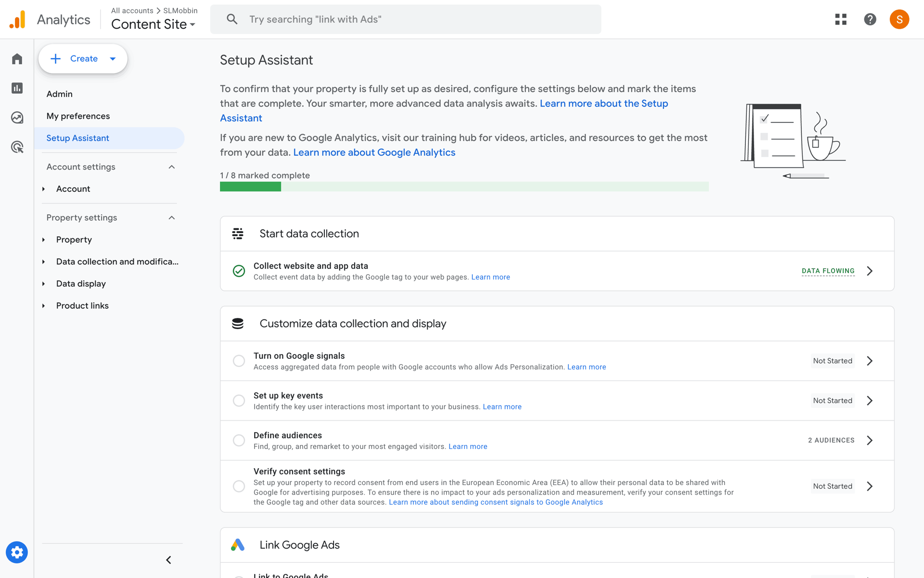The image size is (924, 578).
Task: Open Define audiences arrow
Action: coord(870,440)
